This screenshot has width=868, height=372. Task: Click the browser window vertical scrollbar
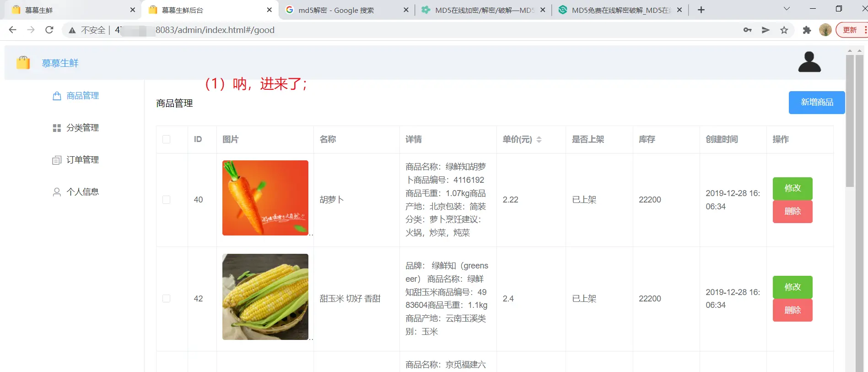[x=859, y=211]
